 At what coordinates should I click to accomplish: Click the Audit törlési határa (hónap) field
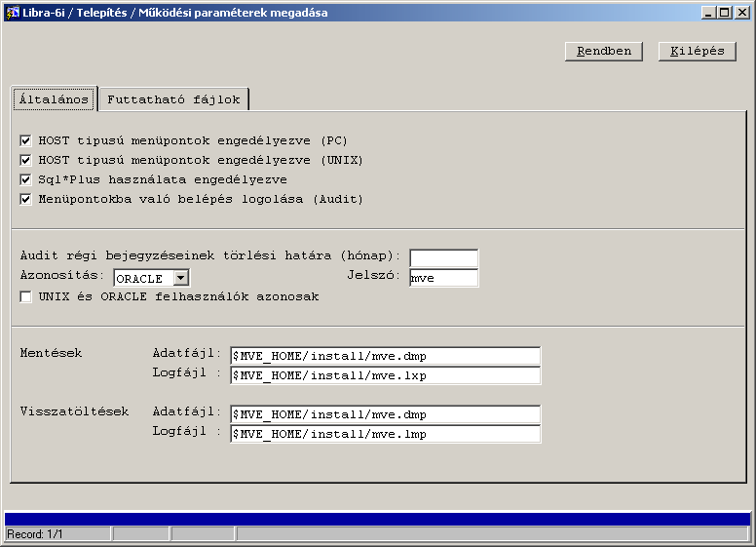click(443, 258)
